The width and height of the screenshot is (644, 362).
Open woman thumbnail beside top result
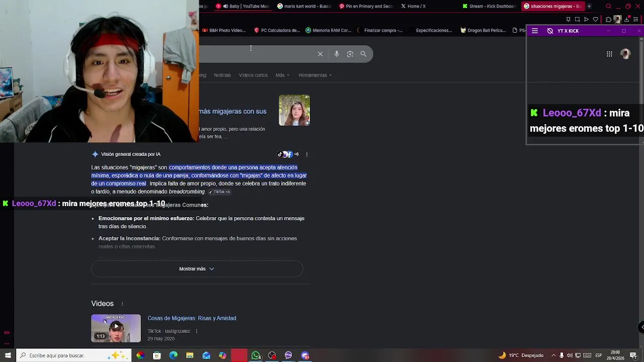[294, 110]
